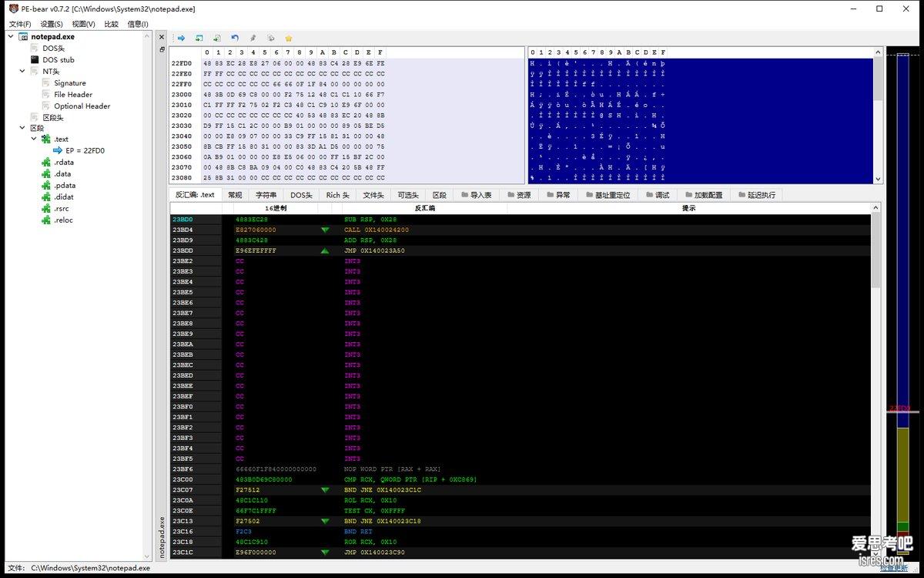Click the .reloc section puzzle icon
Screen dimensions: 924x578
point(46,220)
